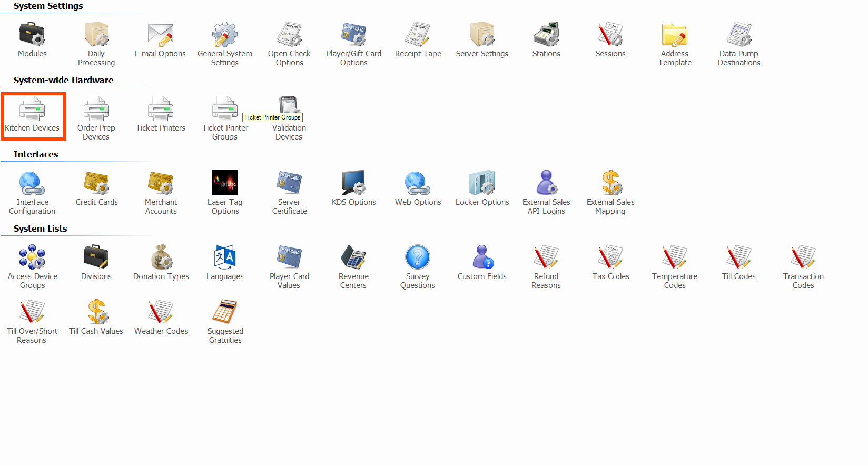Click the Stations cash register icon

coord(546,35)
